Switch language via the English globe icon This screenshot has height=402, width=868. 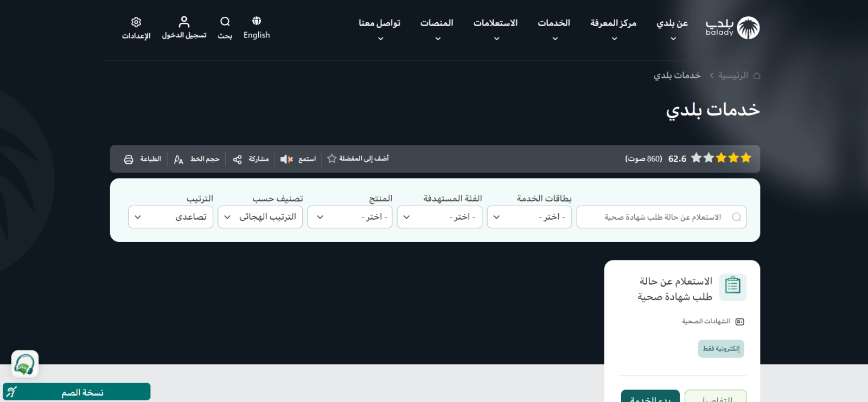pos(257,21)
